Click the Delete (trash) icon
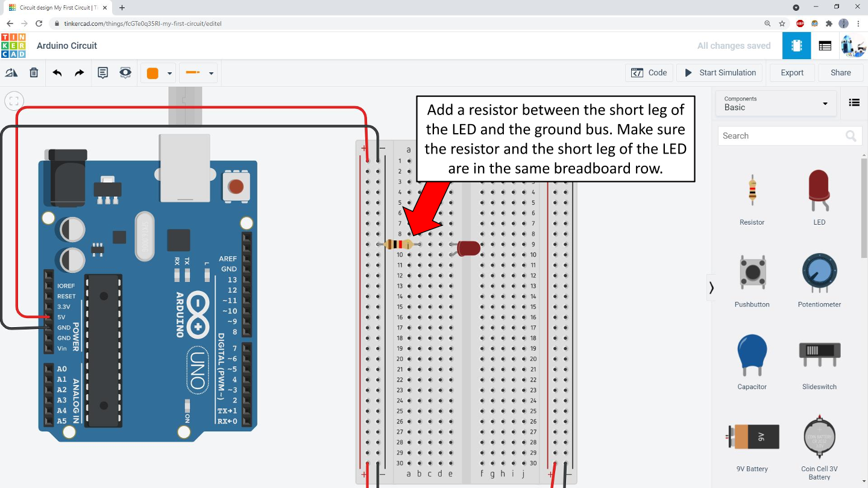 click(34, 72)
